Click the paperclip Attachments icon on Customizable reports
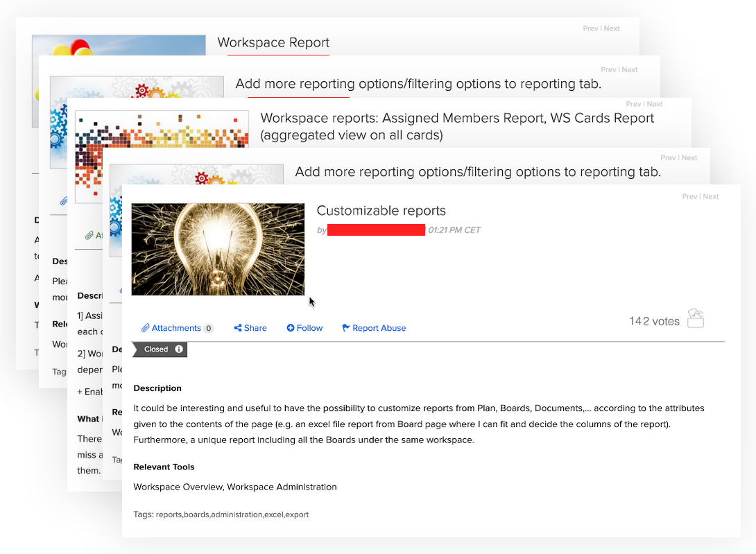 (x=146, y=328)
